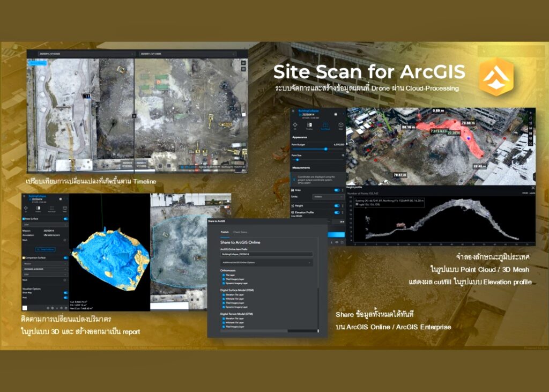549x392 pixels.
Task: Open Mesh view in point cloud panel
Action: pyautogui.click(x=340, y=126)
